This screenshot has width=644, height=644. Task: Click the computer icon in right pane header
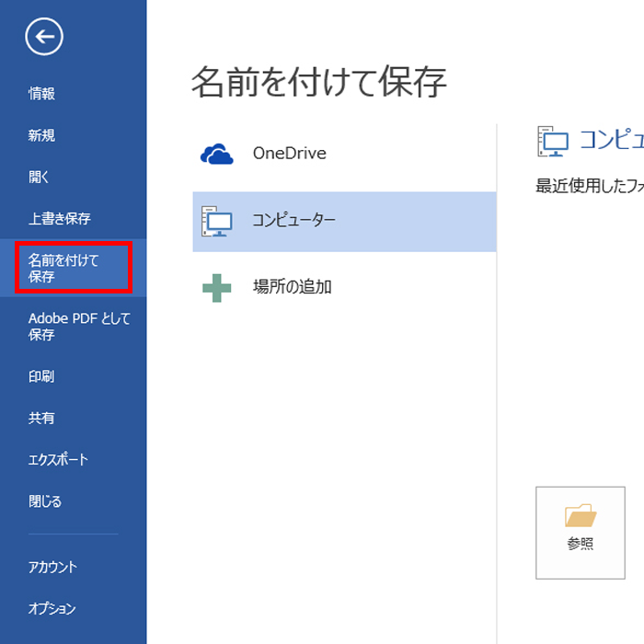[553, 141]
